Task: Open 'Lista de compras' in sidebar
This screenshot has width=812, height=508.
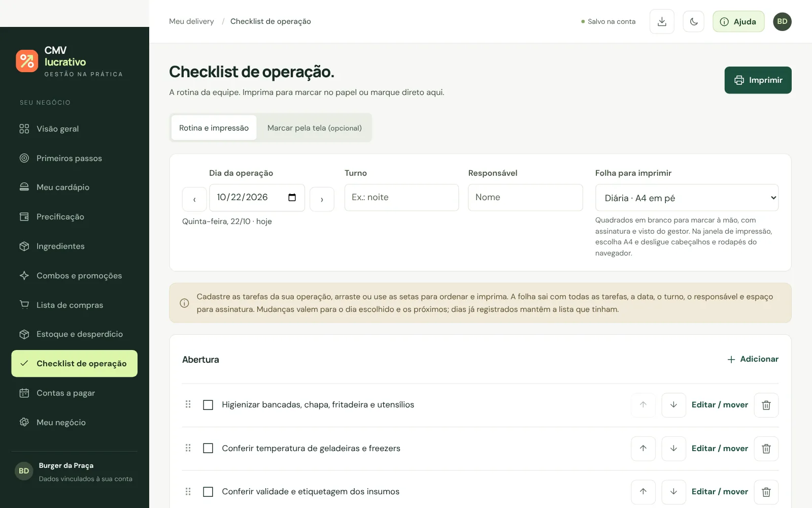Action: [75, 305]
